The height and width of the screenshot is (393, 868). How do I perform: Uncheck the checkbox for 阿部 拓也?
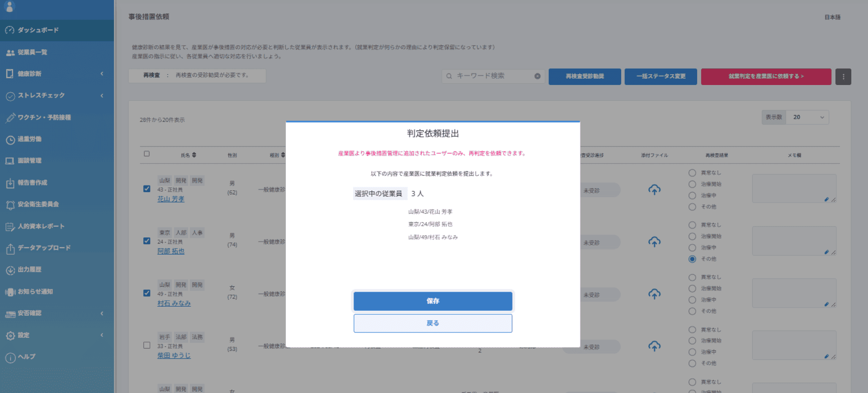[x=146, y=241]
